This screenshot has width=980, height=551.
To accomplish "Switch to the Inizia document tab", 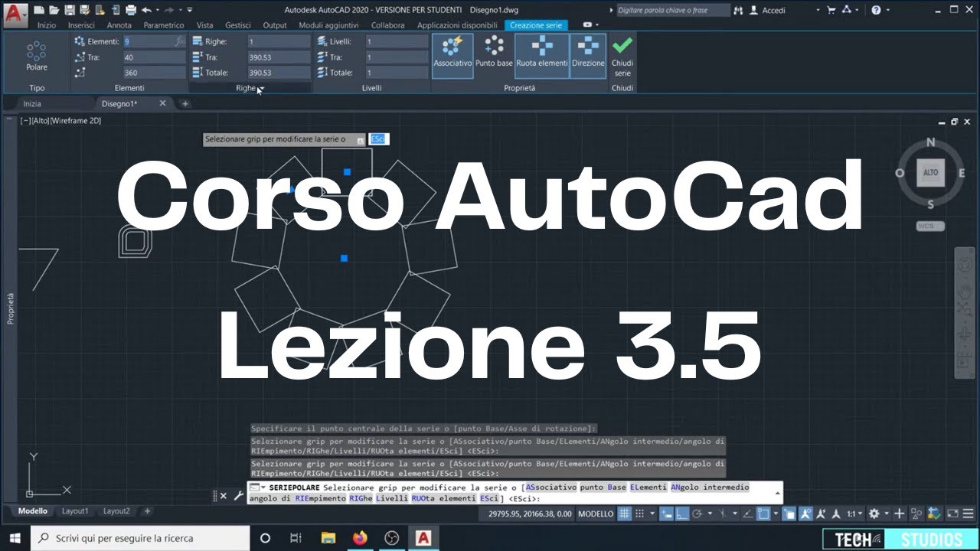I will coord(32,103).
